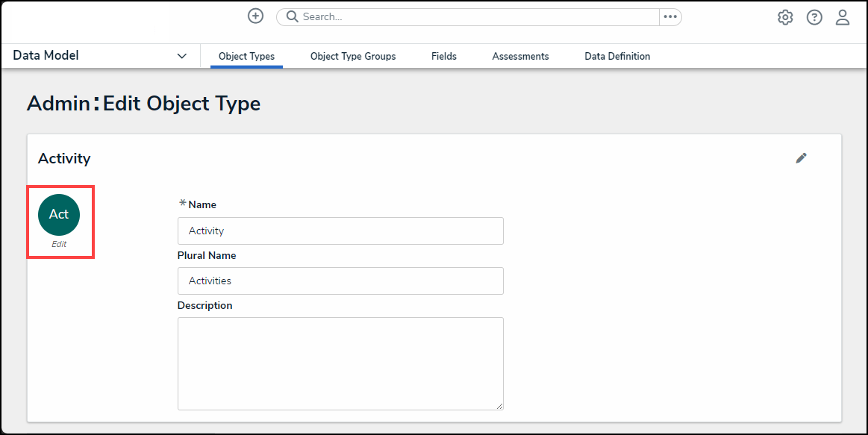
Task: Expand the Data Model dropdown chevron
Action: pos(182,57)
